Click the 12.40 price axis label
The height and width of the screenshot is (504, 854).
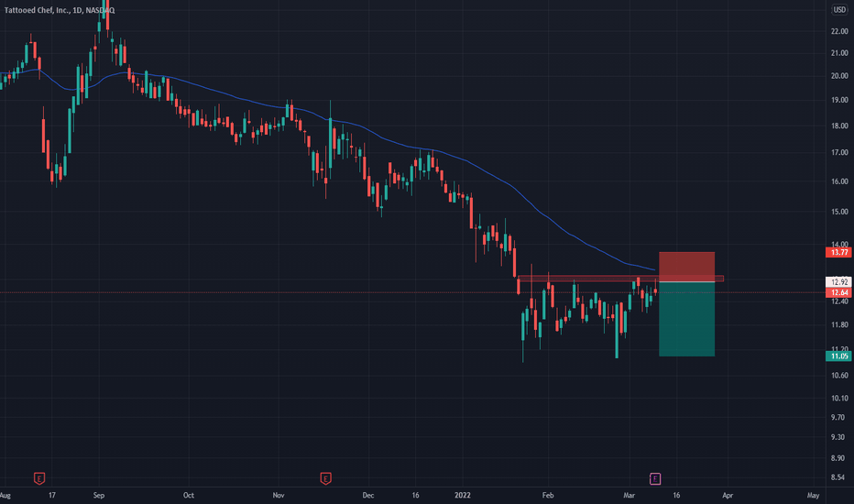[839, 301]
